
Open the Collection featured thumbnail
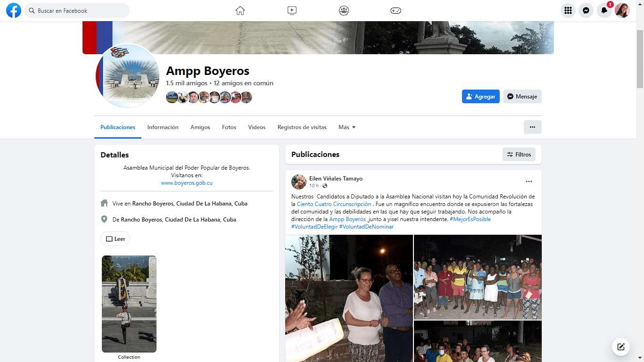[x=129, y=304]
